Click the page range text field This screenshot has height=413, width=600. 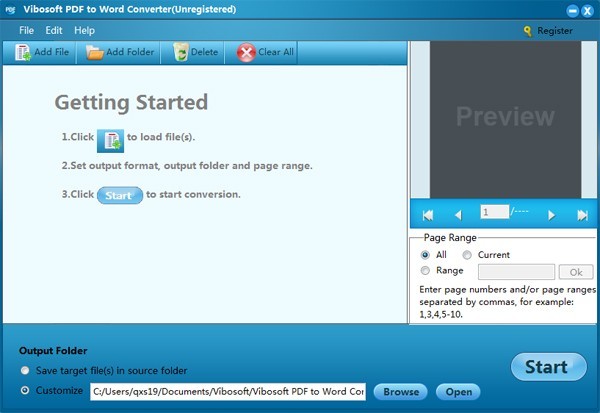coord(516,272)
